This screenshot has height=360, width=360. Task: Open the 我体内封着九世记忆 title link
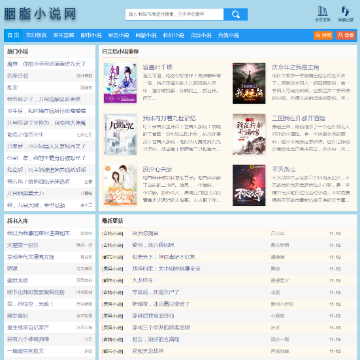(x=169, y=118)
